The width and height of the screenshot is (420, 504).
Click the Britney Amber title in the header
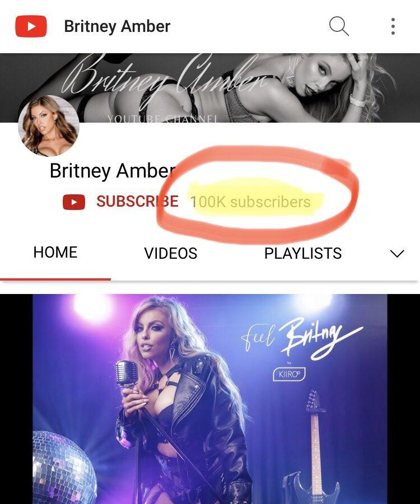click(117, 26)
